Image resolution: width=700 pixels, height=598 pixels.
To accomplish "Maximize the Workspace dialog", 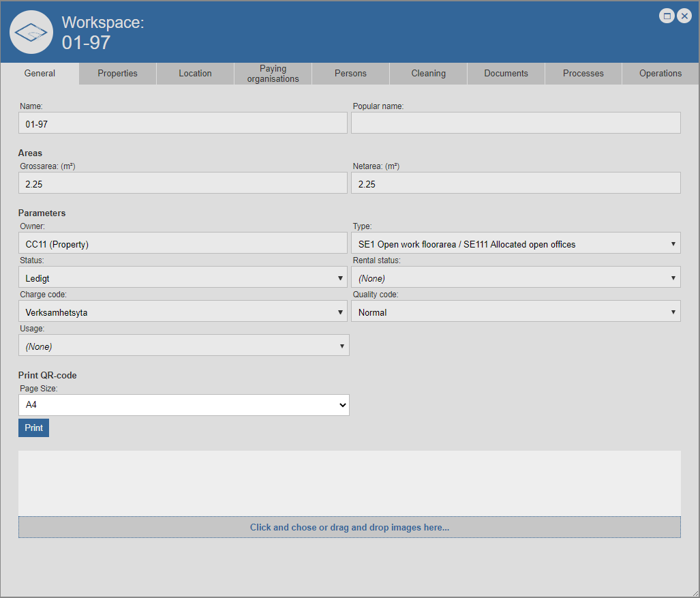I will point(667,16).
